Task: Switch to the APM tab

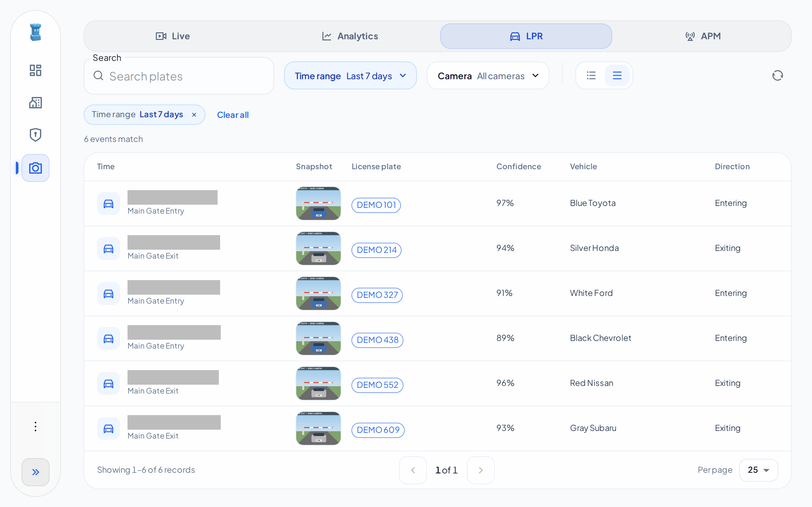Action: tap(703, 36)
